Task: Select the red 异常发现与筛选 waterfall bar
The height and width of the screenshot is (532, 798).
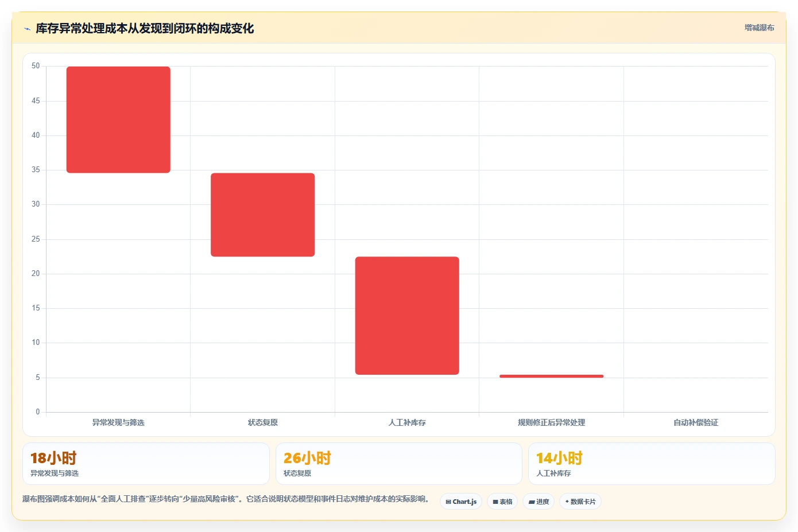Action: (118, 119)
